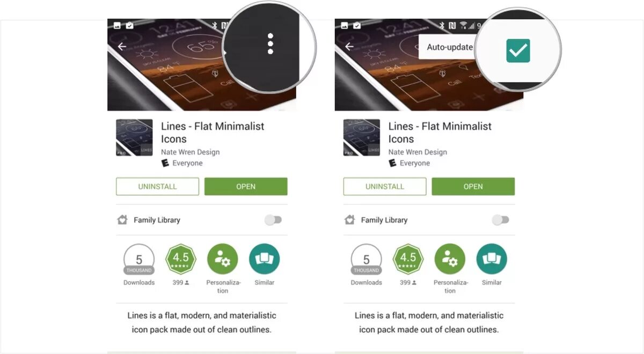Image resolution: width=644 pixels, height=354 pixels.
Task: Click UNINSTALL button in right panel
Action: pyautogui.click(x=385, y=187)
